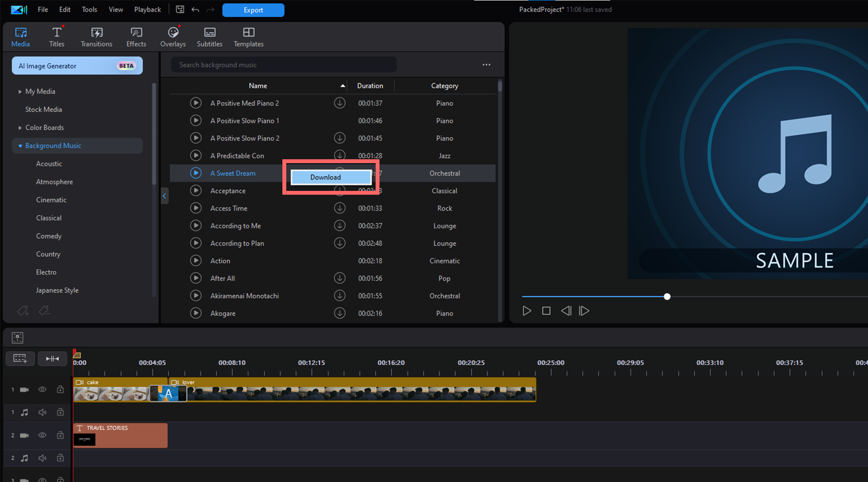Viewport: 868px width, 482px height.
Task: Step to the next frame
Action: coord(584,311)
